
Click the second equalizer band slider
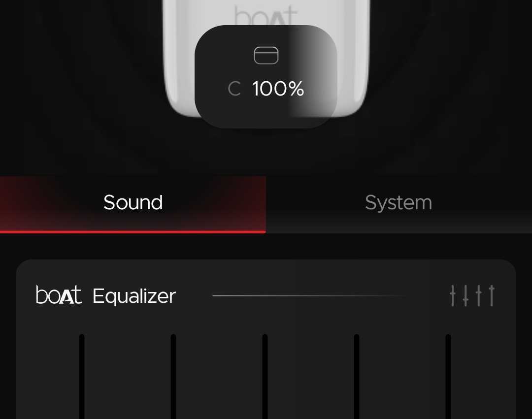(x=173, y=376)
